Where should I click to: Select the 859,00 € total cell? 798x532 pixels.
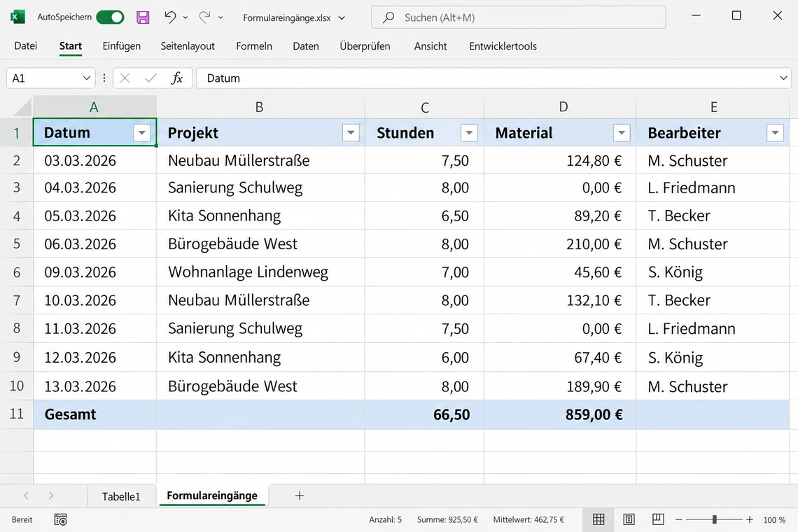[x=560, y=414]
